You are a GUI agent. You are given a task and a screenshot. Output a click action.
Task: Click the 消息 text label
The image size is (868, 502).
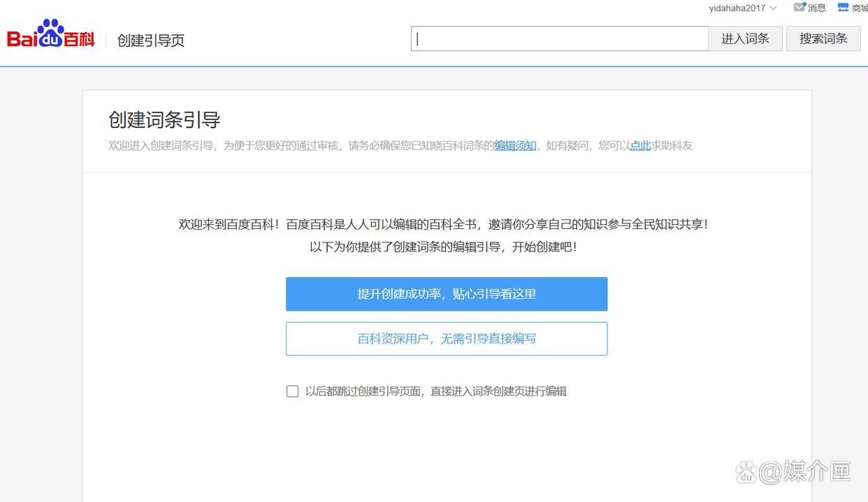coord(816,8)
